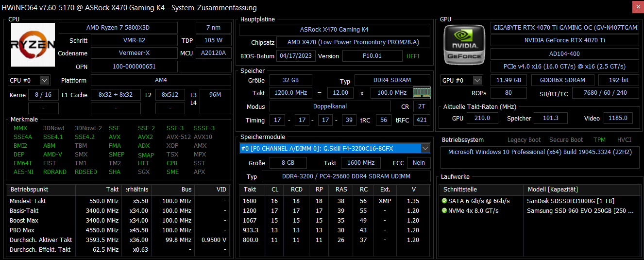Click the Doppelkanal mode field
This screenshot has width=644, height=260.
coord(330,106)
